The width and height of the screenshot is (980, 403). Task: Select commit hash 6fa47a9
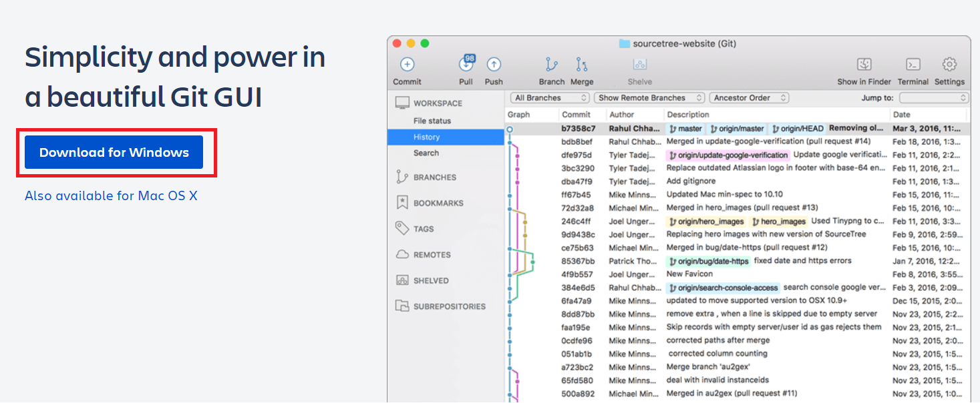pyautogui.click(x=576, y=300)
